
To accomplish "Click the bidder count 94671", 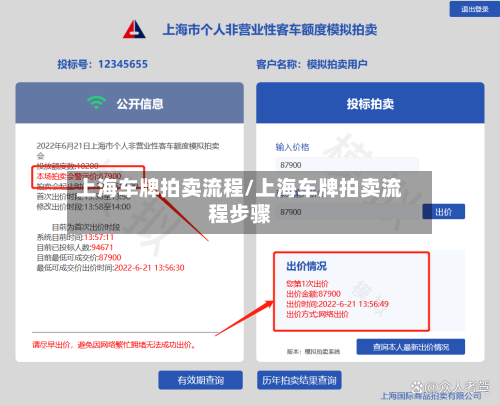I will point(102,247).
